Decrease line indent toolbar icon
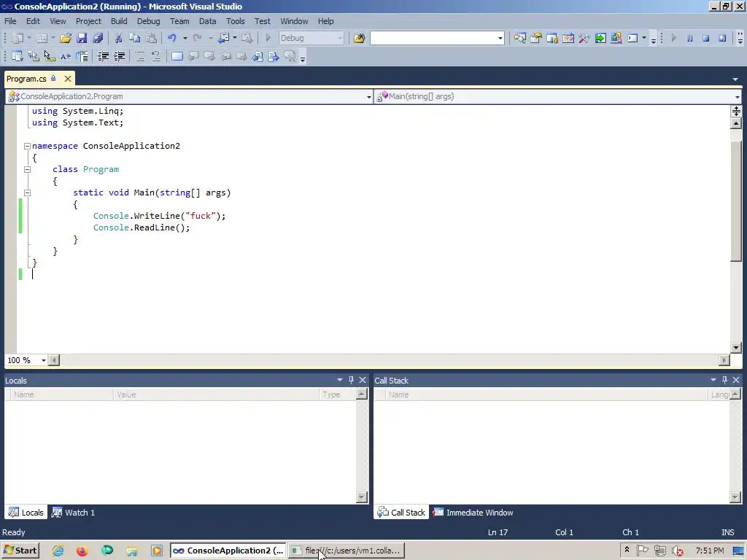 pyautogui.click(x=103, y=56)
